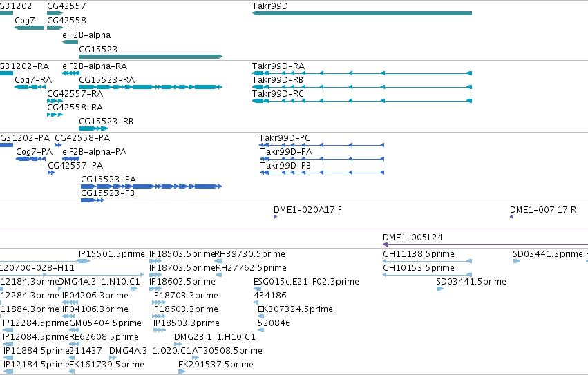The image size is (588, 375).
Task: Select the DME1-005L24 clone label
Action: click(413, 238)
